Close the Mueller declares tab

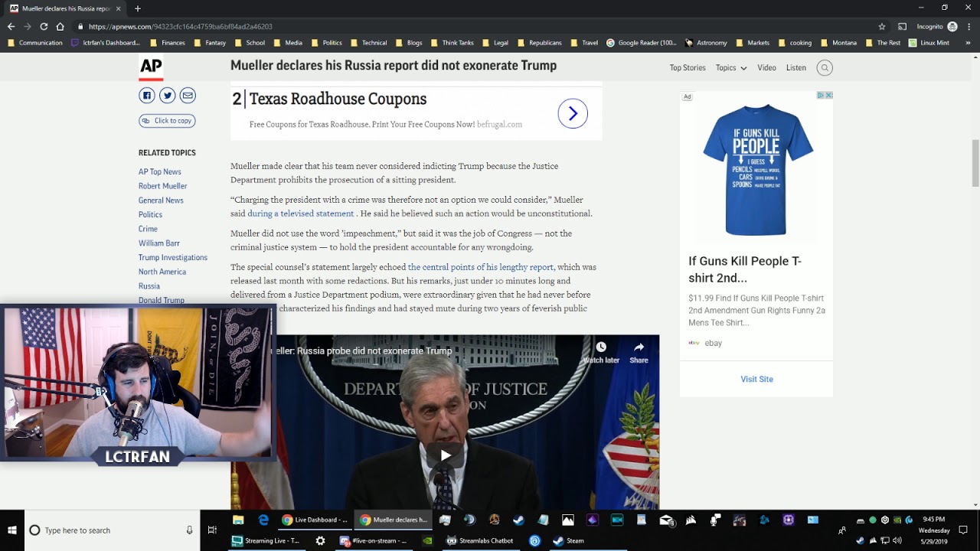tap(118, 8)
